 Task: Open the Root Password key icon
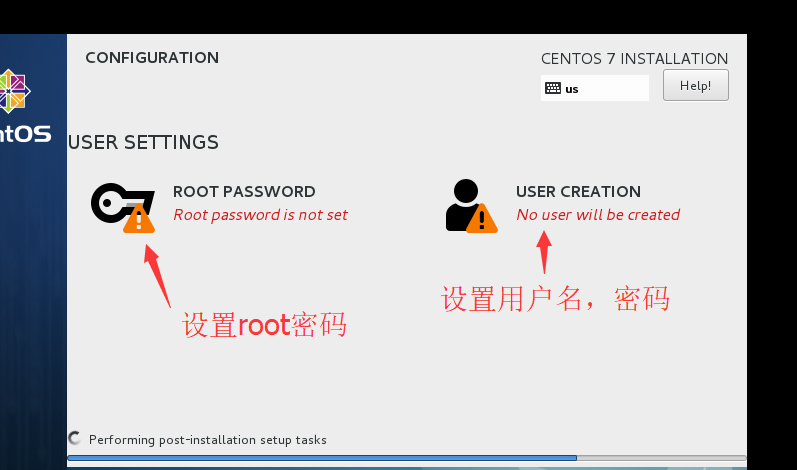(122, 207)
